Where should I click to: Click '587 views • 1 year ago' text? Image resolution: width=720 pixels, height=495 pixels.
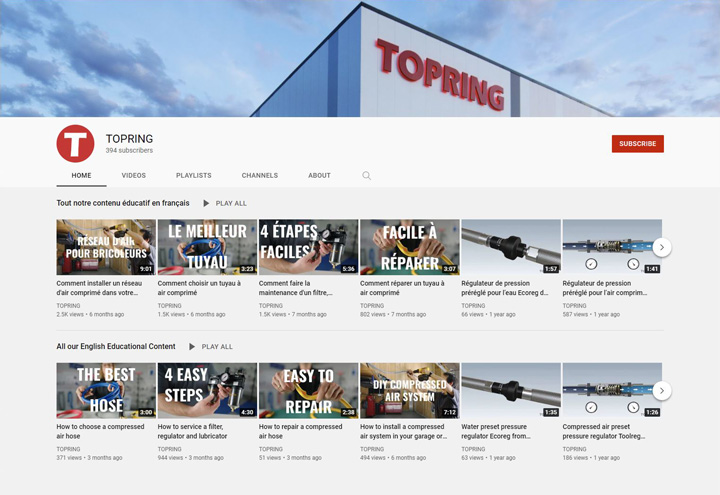pos(591,315)
